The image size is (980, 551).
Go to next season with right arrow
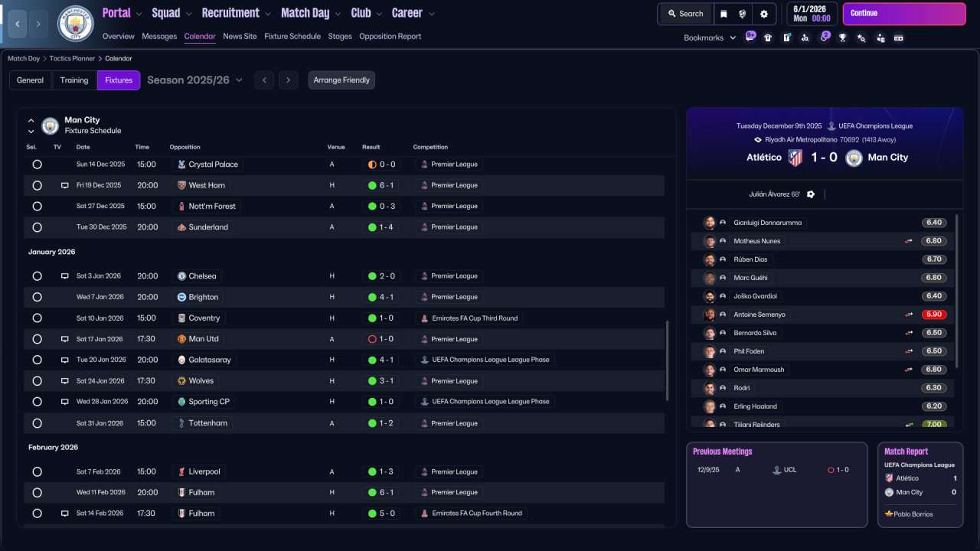[x=288, y=80]
